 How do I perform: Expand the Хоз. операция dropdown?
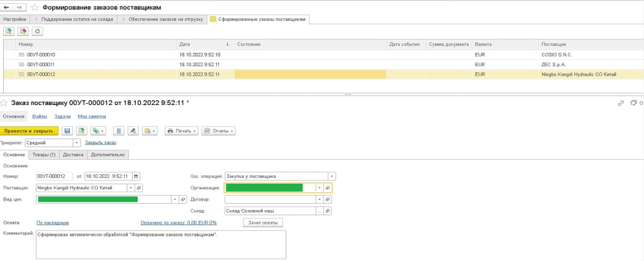coord(331,176)
